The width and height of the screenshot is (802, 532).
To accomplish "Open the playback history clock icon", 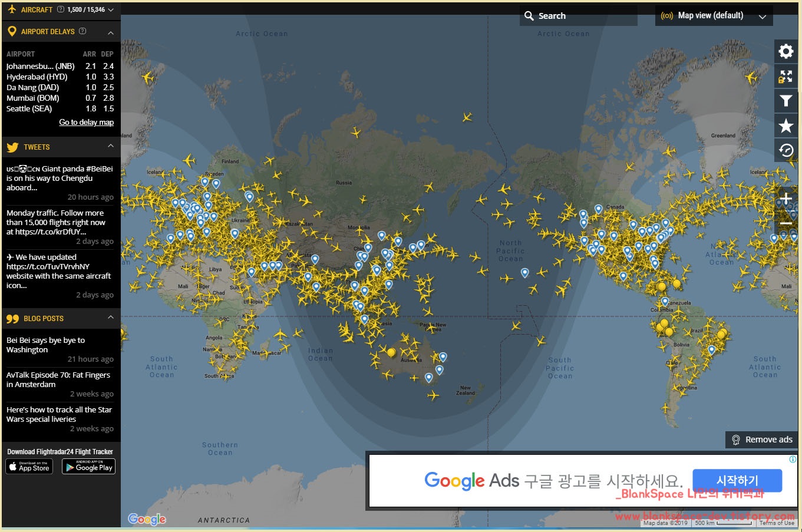I will coord(786,150).
